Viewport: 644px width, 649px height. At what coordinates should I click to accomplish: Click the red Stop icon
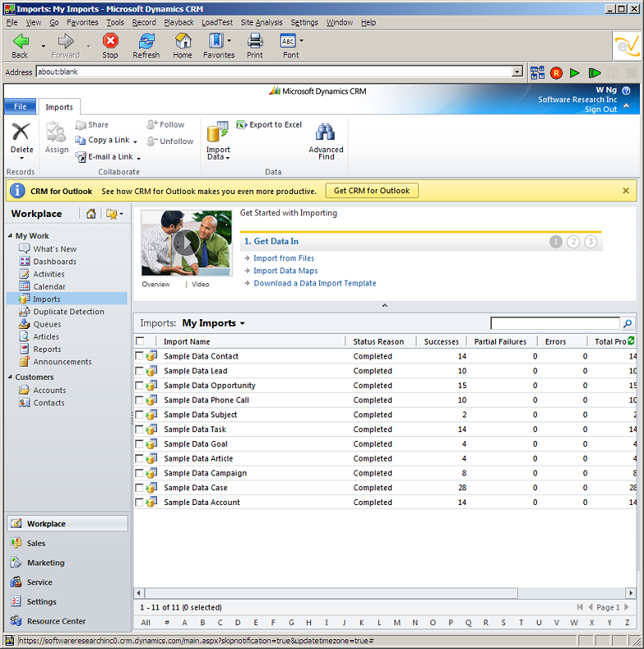(110, 41)
